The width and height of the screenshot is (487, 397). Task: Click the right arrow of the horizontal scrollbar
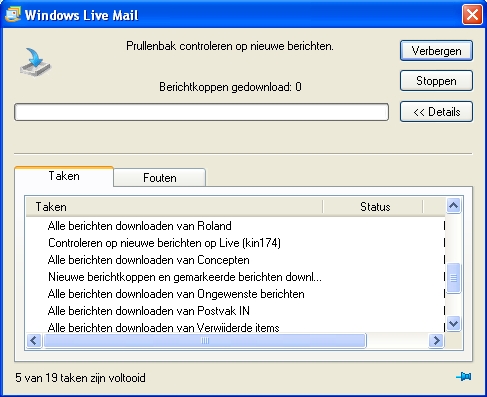(436, 341)
